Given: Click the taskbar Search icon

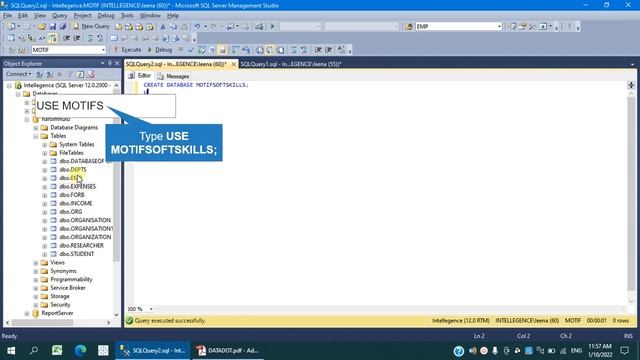Looking at the screenshot, I should pos(34,351).
